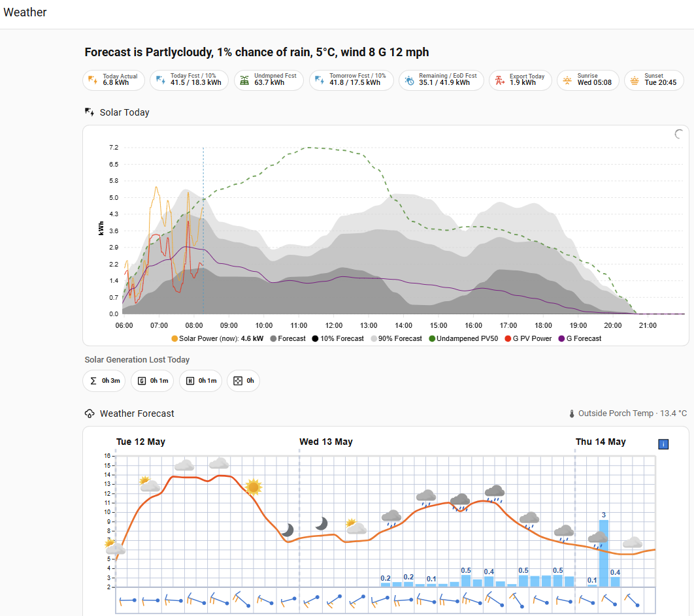Click the Weather page title
This screenshot has height=616, width=694.
point(25,12)
